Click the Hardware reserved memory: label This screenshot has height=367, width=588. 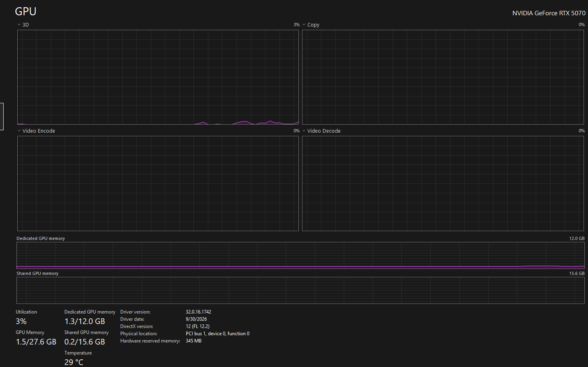pos(150,341)
